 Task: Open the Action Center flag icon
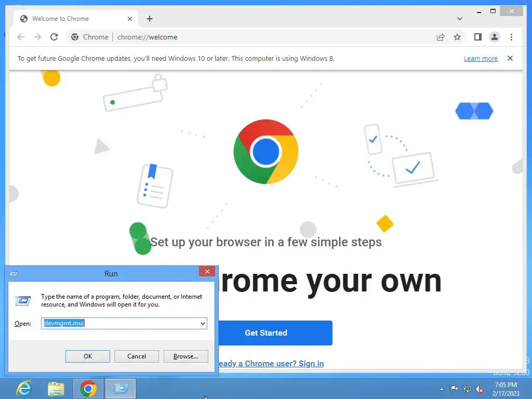coord(454,389)
